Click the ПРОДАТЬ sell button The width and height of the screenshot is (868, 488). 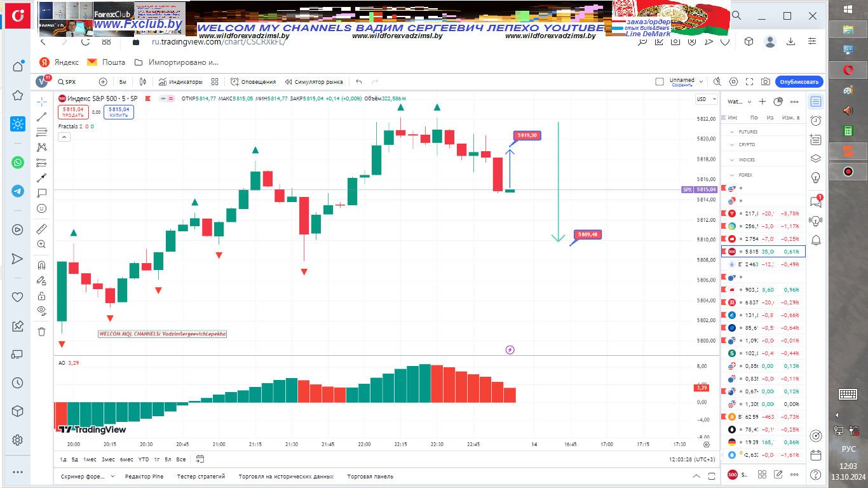click(73, 112)
